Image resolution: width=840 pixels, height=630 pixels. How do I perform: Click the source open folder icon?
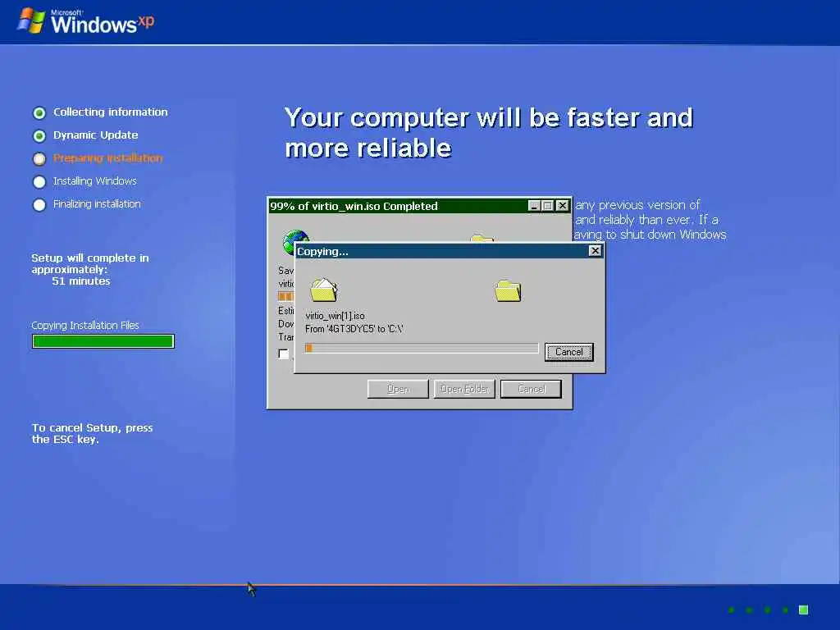pyautogui.click(x=323, y=290)
